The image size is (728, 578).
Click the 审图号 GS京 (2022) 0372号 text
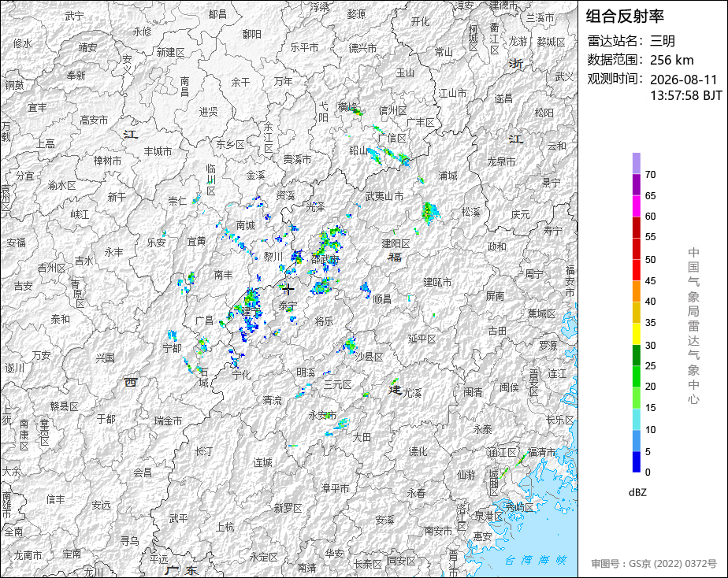(654, 564)
